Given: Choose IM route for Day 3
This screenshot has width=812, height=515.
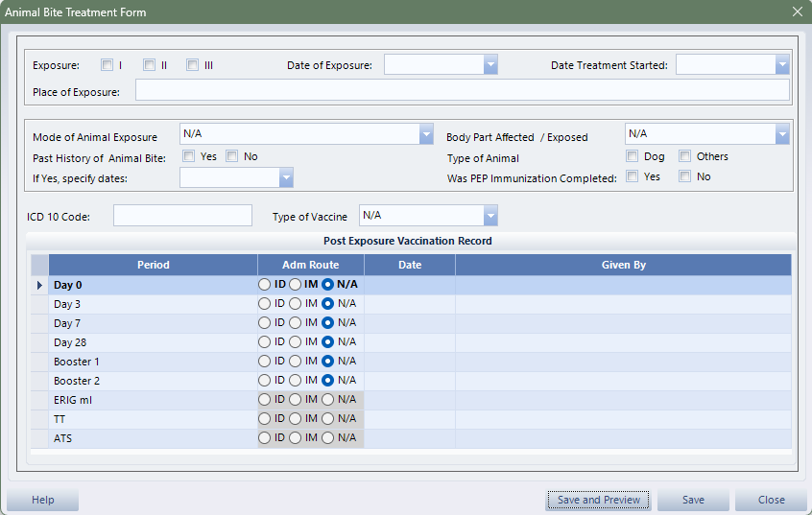Looking at the screenshot, I should coord(296,304).
